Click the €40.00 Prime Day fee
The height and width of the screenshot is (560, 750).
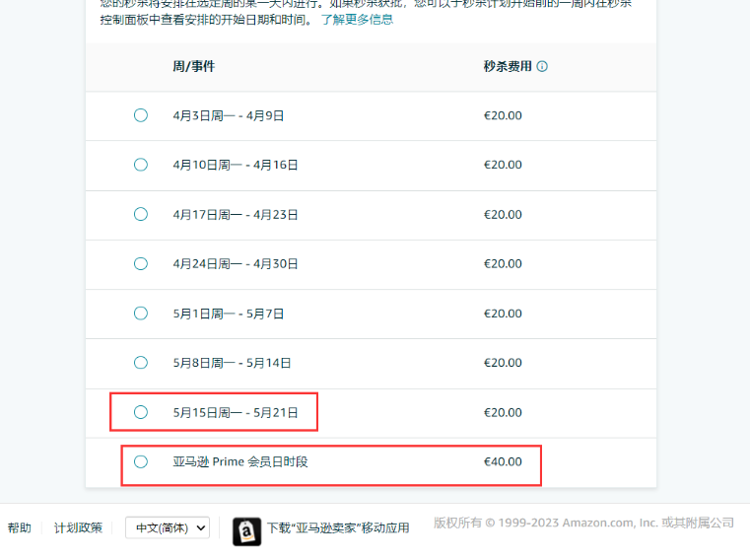503,461
